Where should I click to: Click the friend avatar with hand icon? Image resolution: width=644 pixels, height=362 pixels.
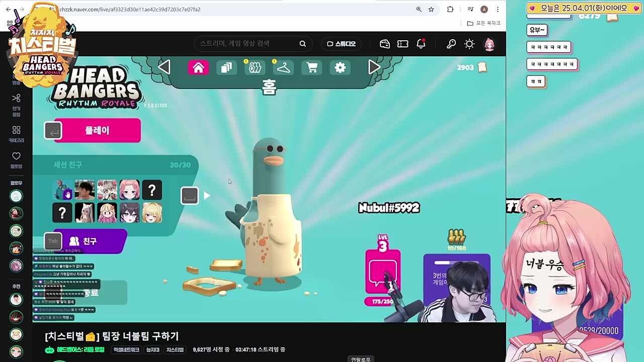tap(62, 190)
